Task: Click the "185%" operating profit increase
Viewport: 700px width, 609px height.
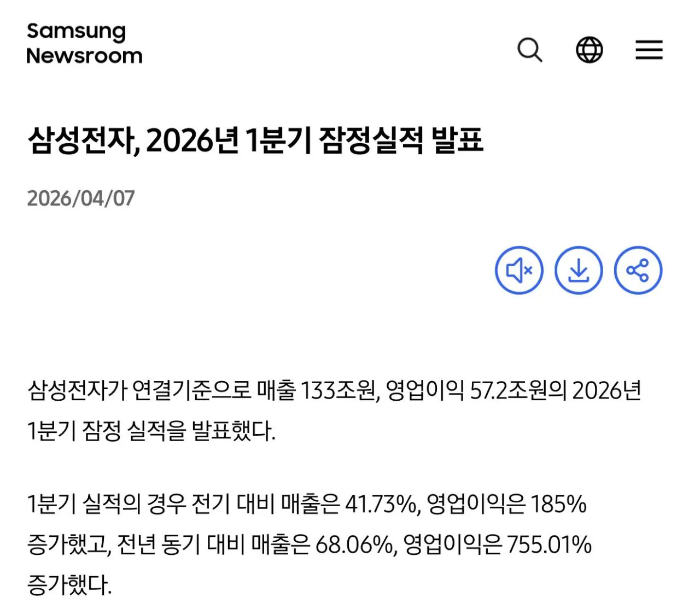Action: pyautogui.click(x=558, y=503)
